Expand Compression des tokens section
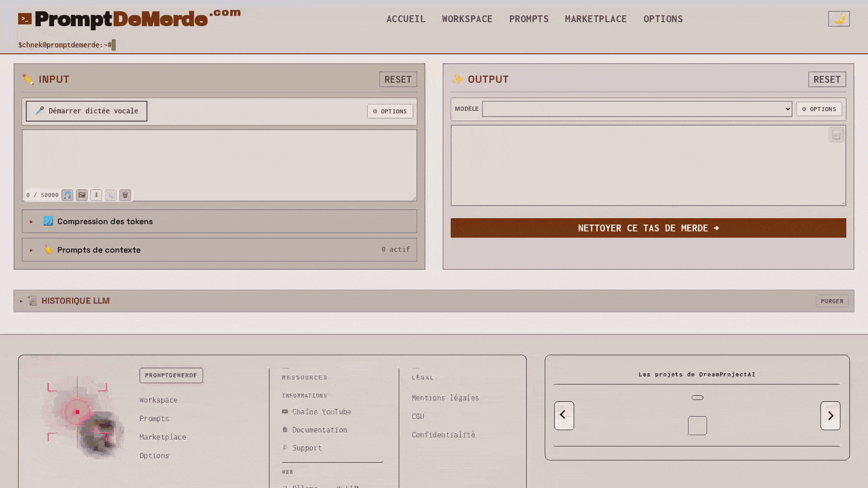 tap(219, 221)
